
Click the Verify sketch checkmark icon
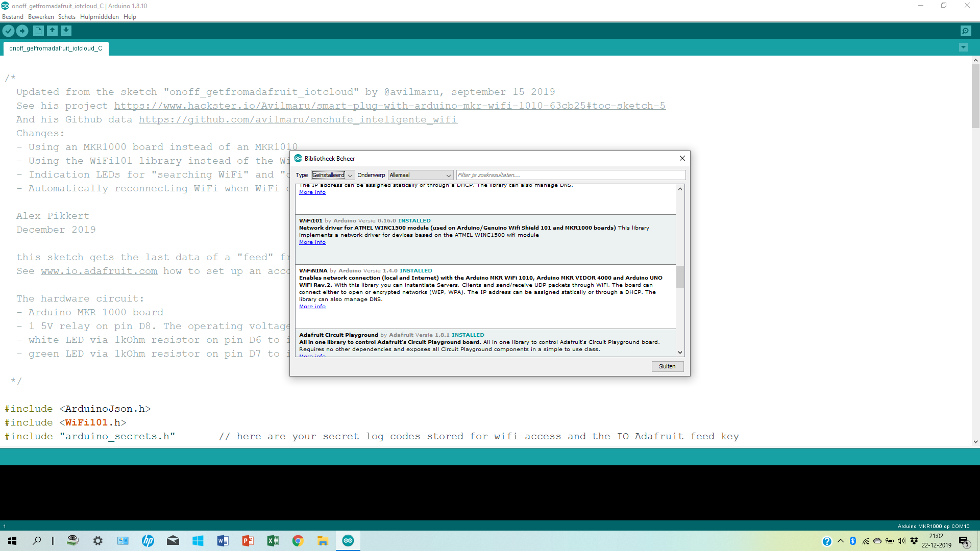(8, 31)
